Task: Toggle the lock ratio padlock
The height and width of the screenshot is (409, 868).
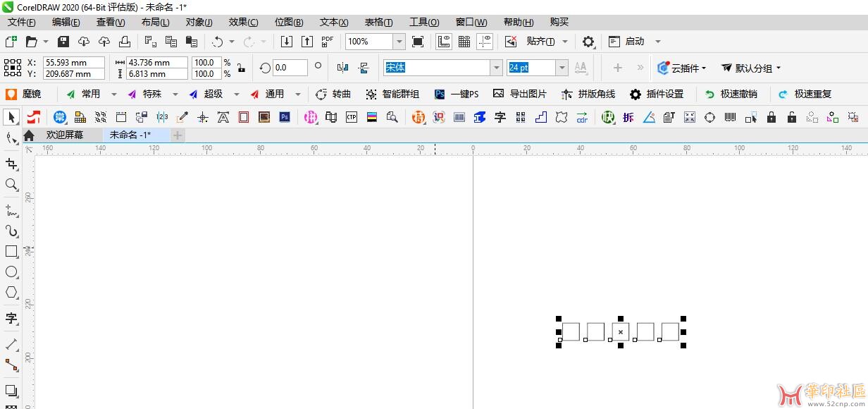Action: click(241, 68)
